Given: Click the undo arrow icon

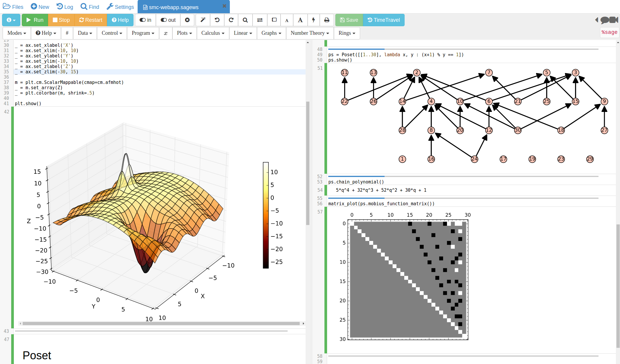Looking at the screenshot, I should click(x=217, y=20).
